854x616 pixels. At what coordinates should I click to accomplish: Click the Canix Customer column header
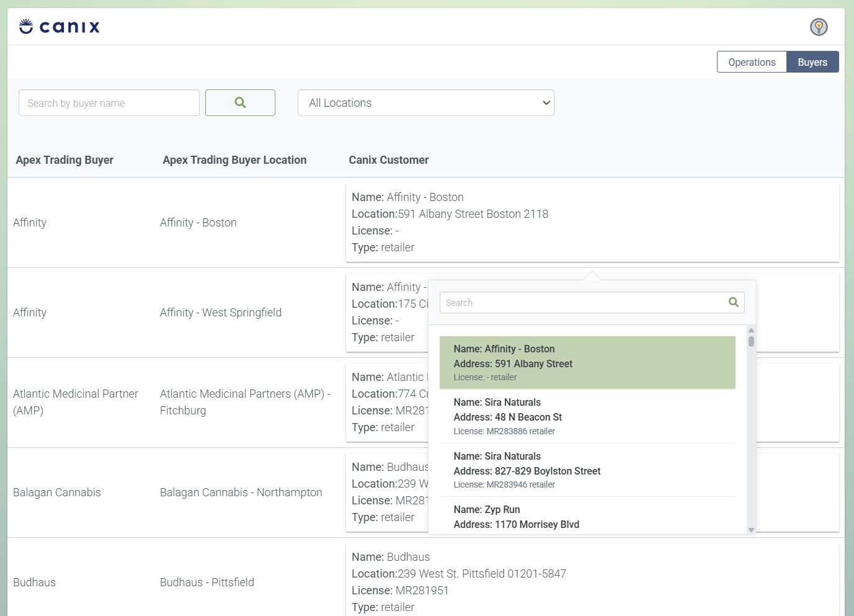[x=388, y=160]
